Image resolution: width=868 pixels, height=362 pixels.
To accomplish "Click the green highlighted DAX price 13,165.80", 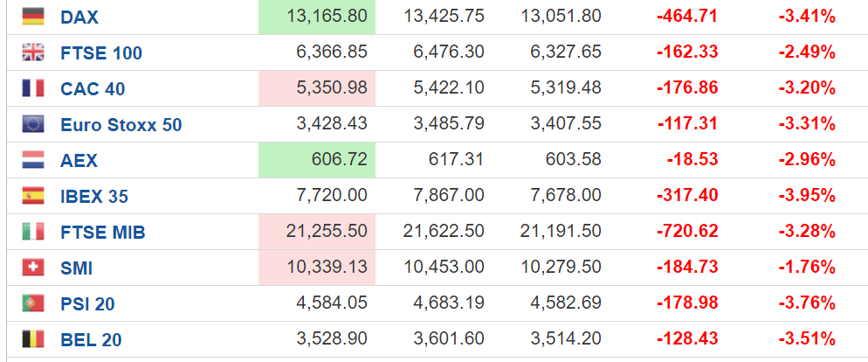I will pos(317,17).
